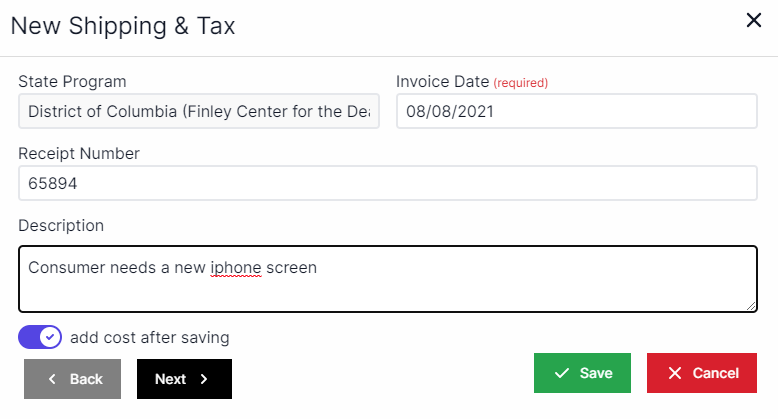
Task: Click the left chevron icon on Back
Action: pos(52,379)
